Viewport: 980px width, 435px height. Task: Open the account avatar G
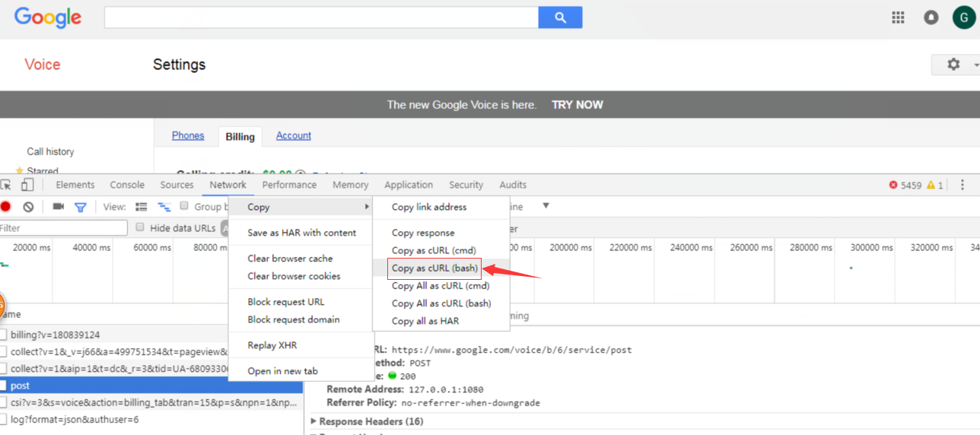click(964, 17)
